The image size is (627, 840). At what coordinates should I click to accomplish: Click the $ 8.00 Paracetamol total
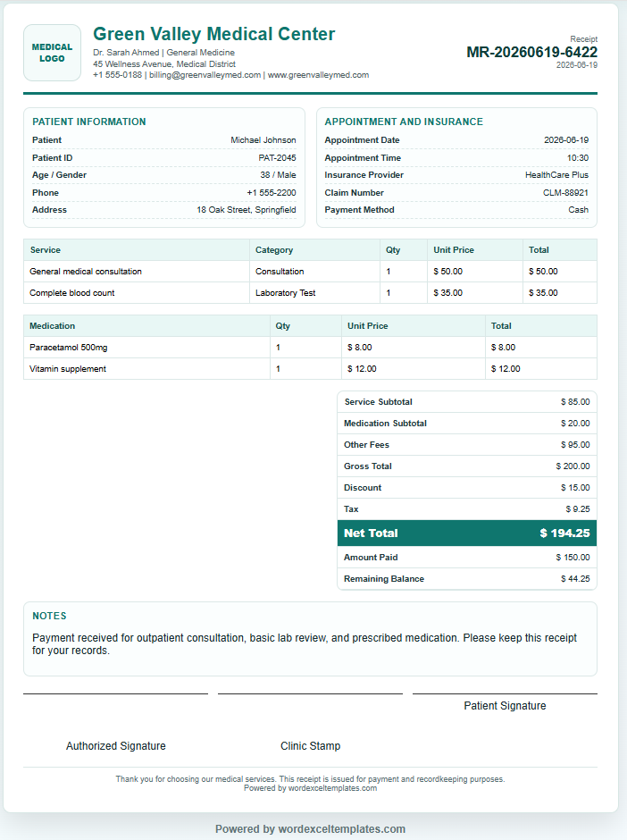[x=540, y=348]
